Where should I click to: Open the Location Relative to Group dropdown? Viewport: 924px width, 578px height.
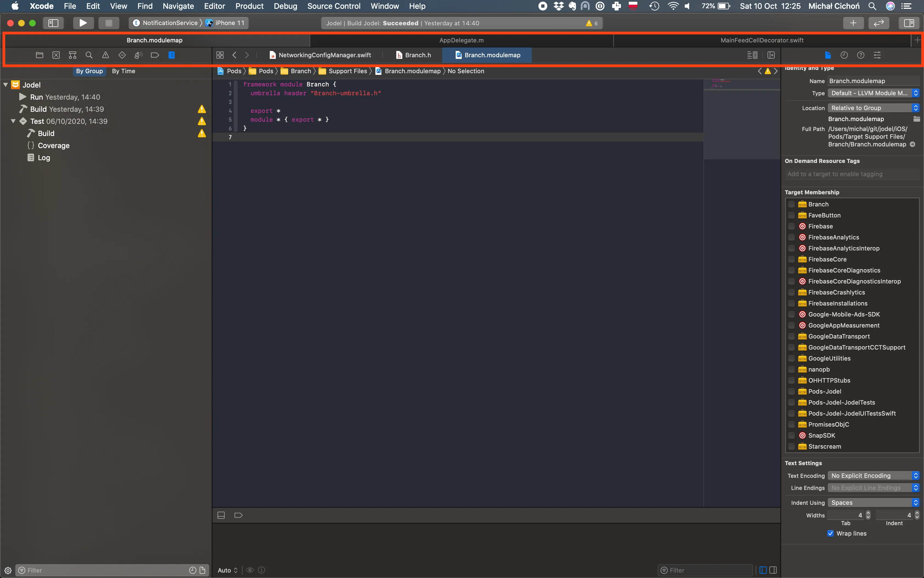873,108
